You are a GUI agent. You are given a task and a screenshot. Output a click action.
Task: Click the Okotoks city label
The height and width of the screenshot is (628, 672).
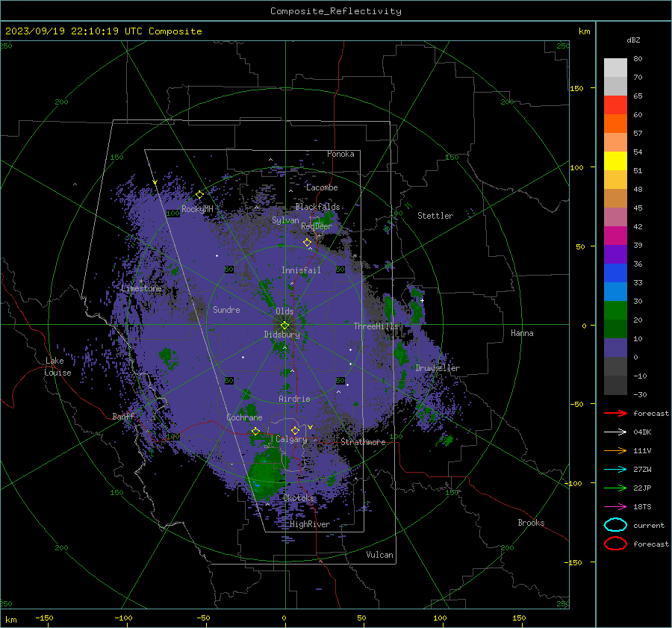coord(299,497)
